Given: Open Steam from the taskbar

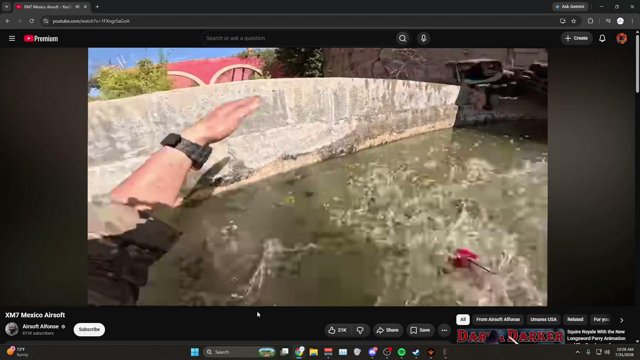Looking at the screenshot, I should pyautogui.click(x=416, y=352).
